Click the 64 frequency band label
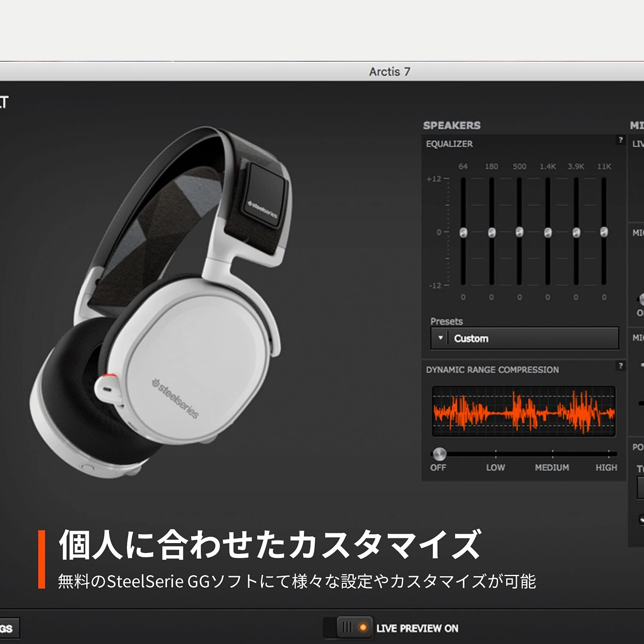 [463, 167]
